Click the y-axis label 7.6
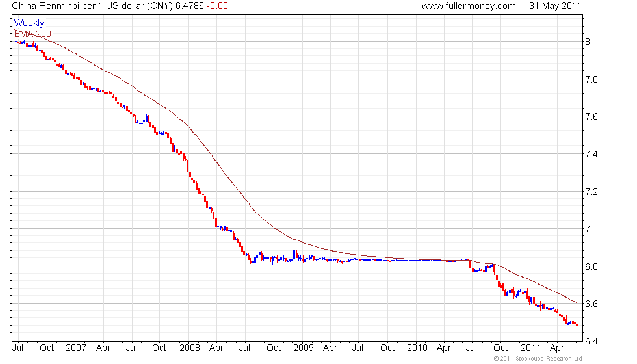Image resolution: width=637 pixels, height=364 pixels. pos(591,116)
